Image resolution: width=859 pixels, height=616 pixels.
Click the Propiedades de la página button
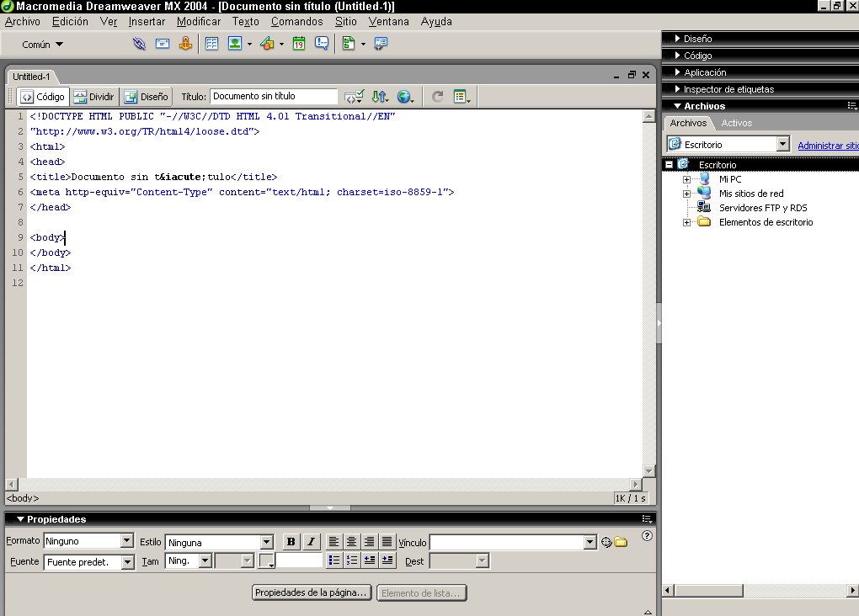312,592
